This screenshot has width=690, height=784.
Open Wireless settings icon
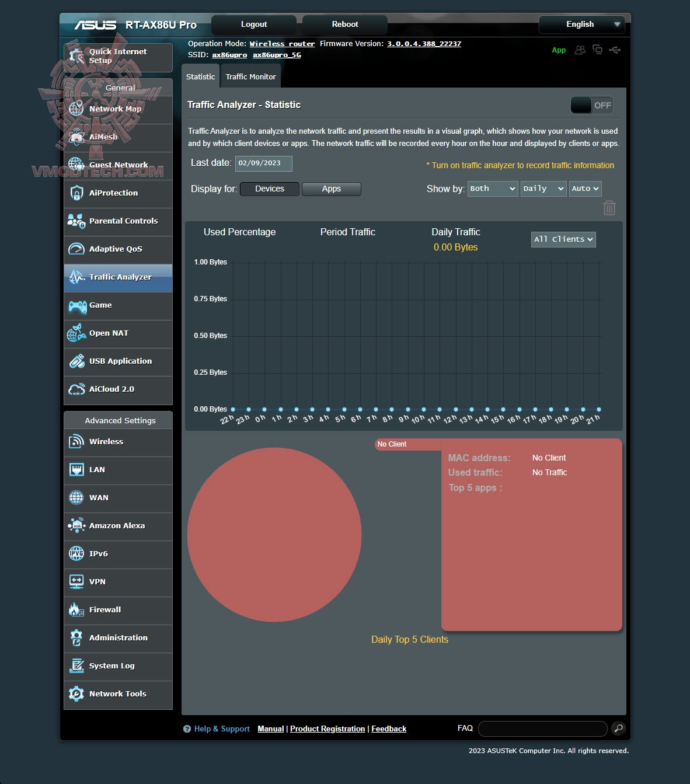pos(76,441)
